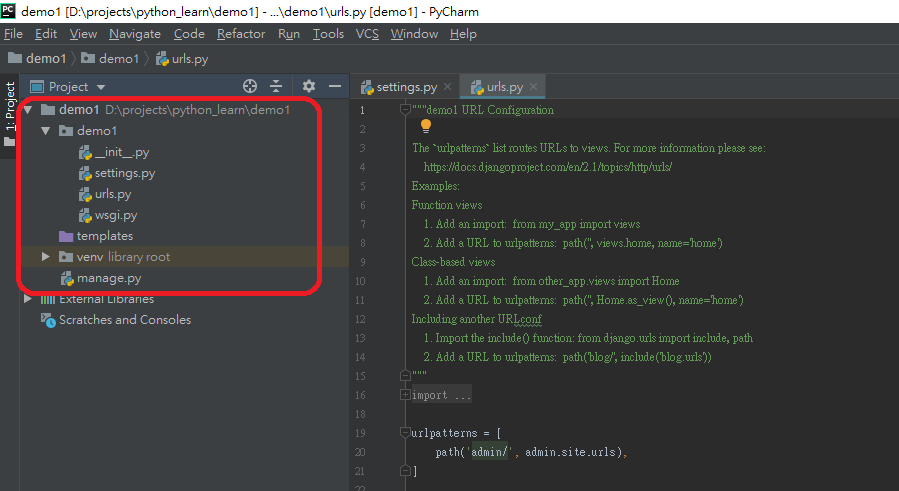Hide the Project panel with minus icon

(335, 86)
